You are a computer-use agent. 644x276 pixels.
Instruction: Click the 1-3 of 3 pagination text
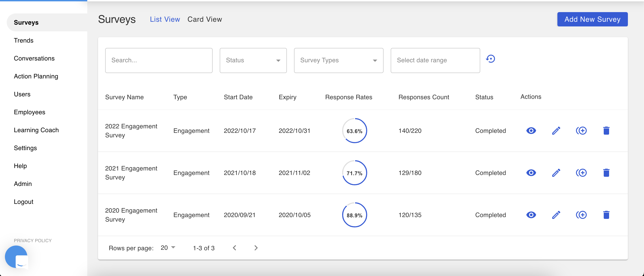[x=203, y=248]
